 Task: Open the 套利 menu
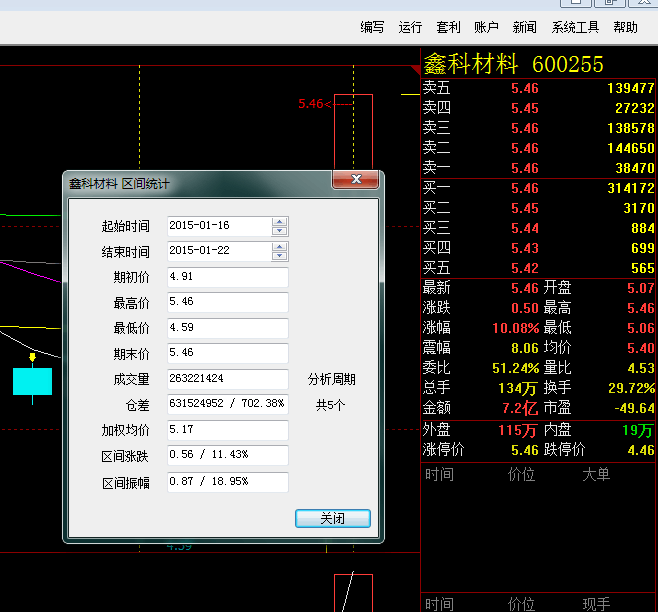[x=448, y=27]
